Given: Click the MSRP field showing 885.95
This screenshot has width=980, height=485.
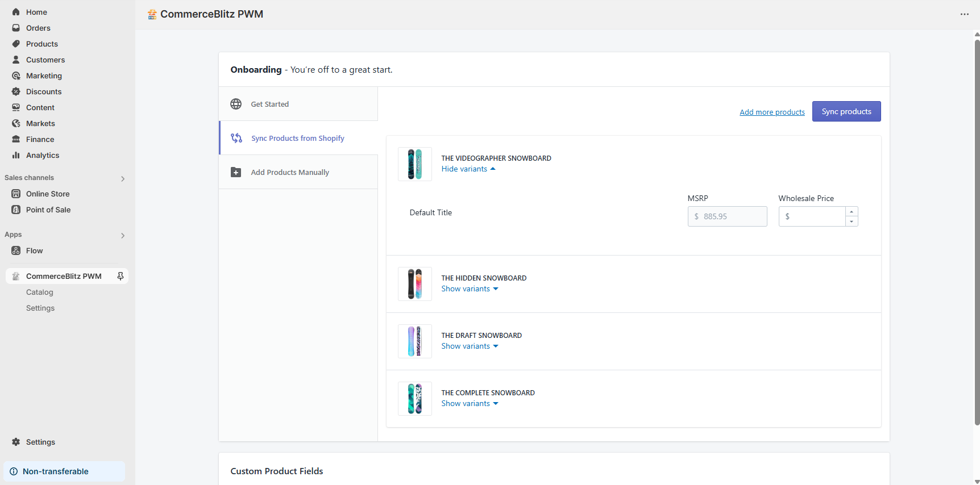Looking at the screenshot, I should pos(728,216).
